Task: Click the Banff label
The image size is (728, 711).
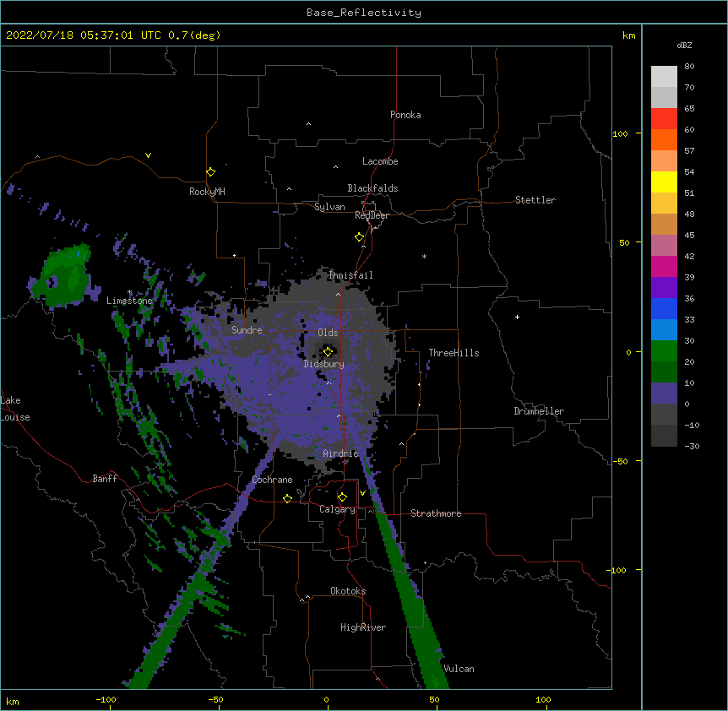Action: (105, 479)
